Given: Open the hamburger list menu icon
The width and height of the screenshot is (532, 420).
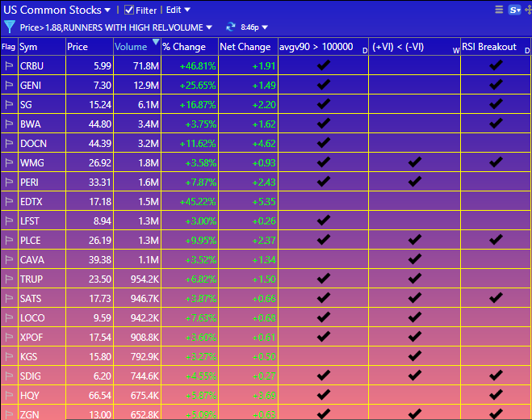Looking at the screenshot, I should [x=499, y=10].
